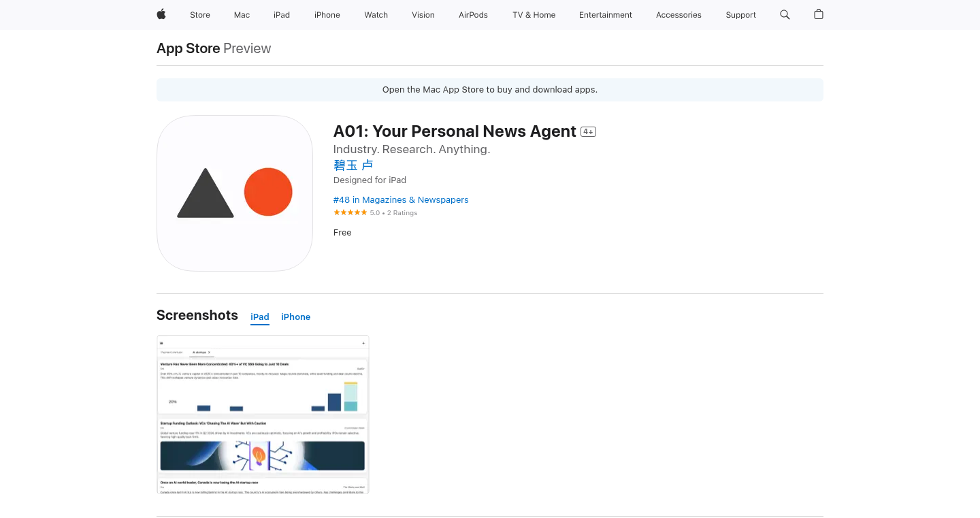The image size is (980, 518).
Task: Click the Industry. Research. Anything. subtitle
Action: (x=412, y=150)
